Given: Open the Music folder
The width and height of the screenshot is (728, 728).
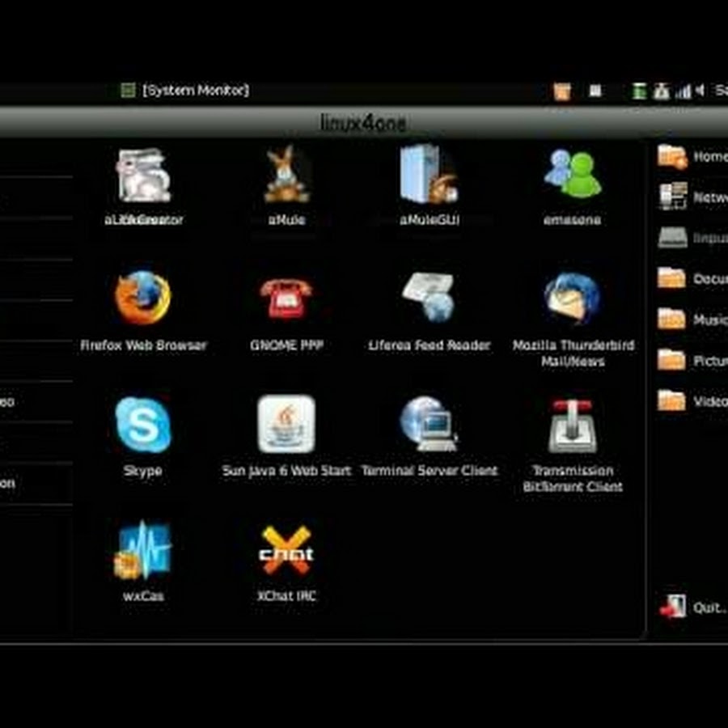Looking at the screenshot, I should click(692, 320).
